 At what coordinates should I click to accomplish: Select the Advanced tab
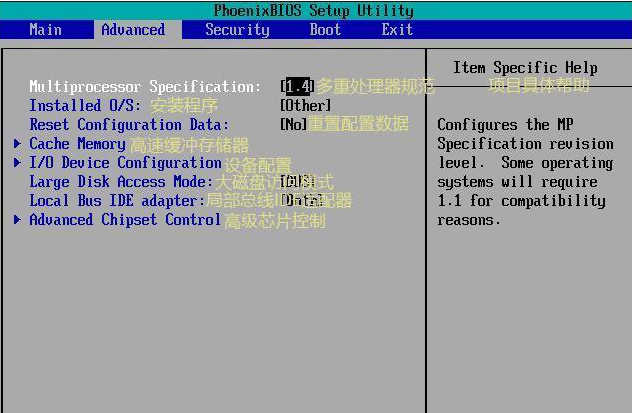pyautogui.click(x=133, y=30)
